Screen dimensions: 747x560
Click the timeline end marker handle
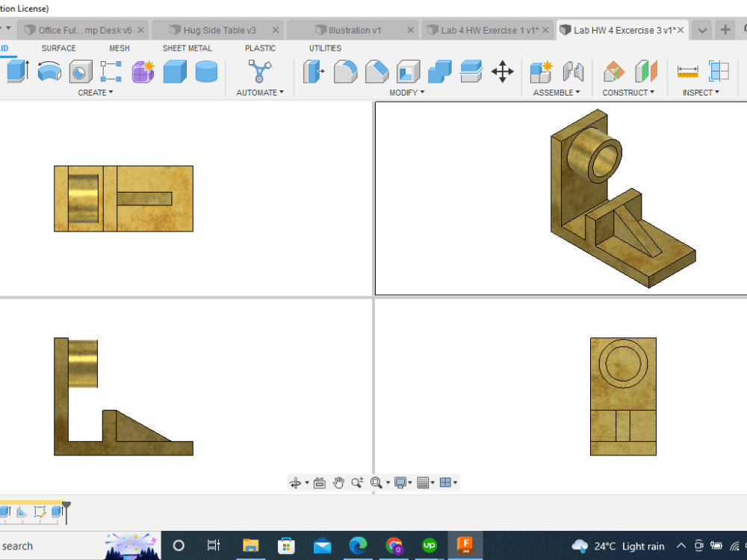tap(66, 512)
